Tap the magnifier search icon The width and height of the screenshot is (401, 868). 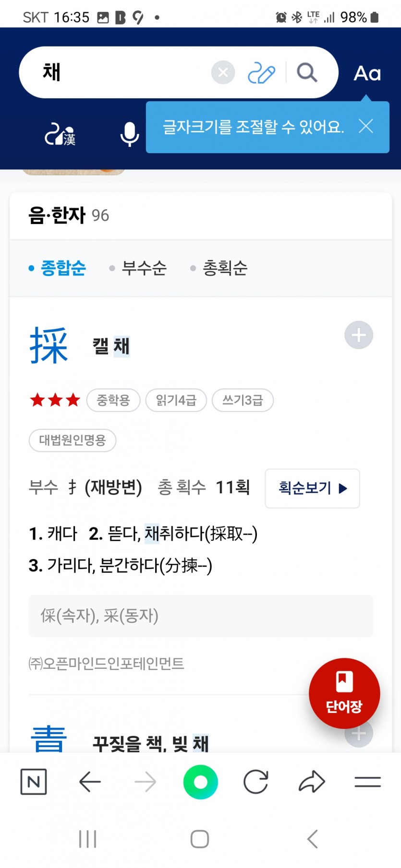click(x=307, y=73)
